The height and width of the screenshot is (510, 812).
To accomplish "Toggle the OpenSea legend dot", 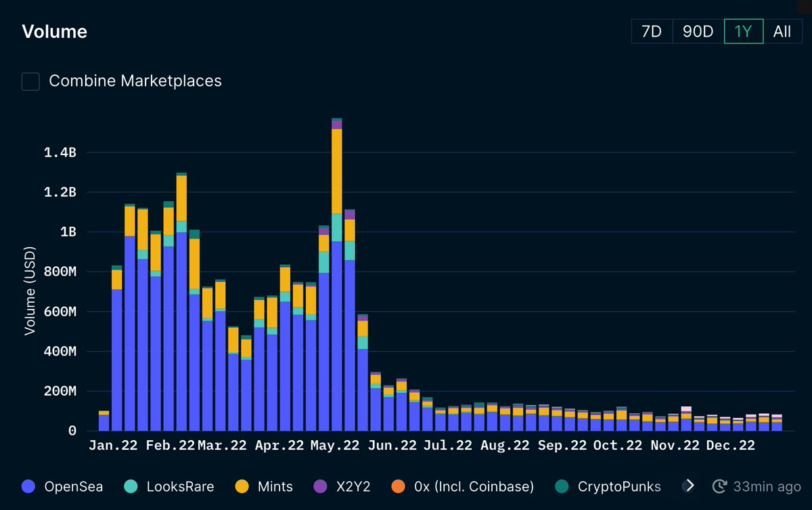I will 28,486.
